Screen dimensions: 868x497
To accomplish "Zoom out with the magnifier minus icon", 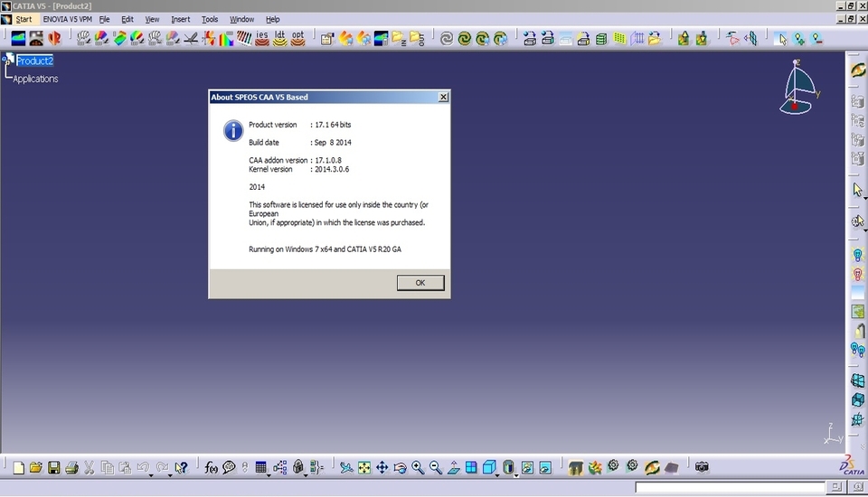I will coord(436,468).
